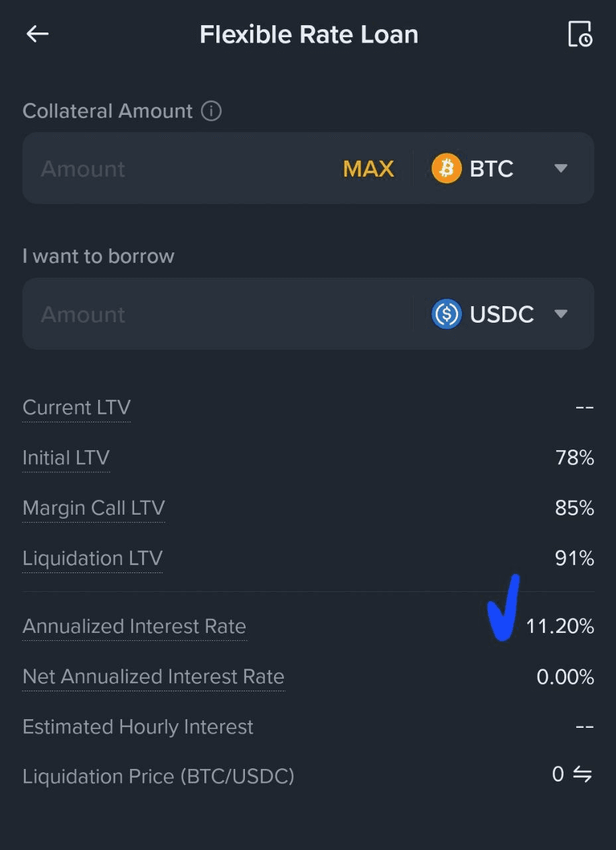Expand the BTC collateral dropdown arrow

click(x=561, y=169)
